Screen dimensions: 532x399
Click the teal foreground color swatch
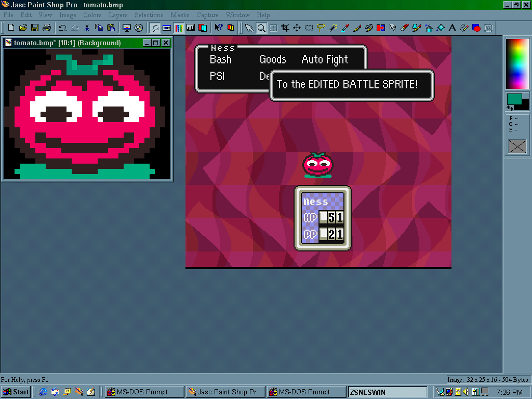coord(514,99)
